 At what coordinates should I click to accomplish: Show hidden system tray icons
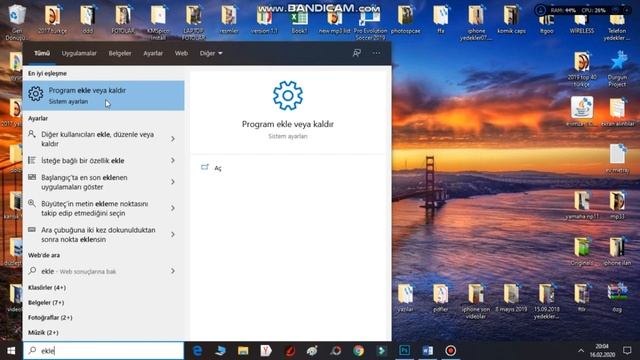tap(581, 351)
